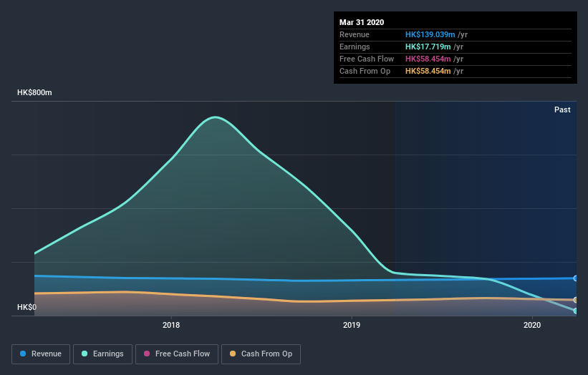Click the Mar 31 2020 tooltip date
588x375 pixels.
362,22
